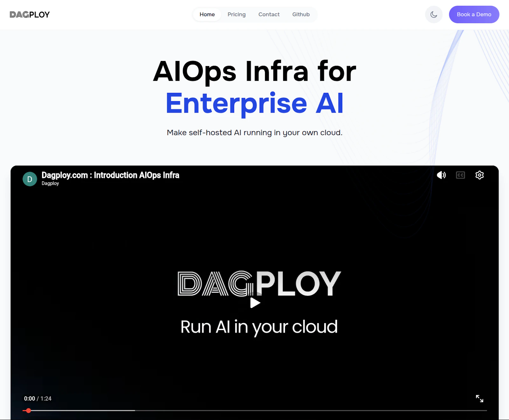Open the Home nav tab
The image size is (509, 420).
[x=207, y=15]
